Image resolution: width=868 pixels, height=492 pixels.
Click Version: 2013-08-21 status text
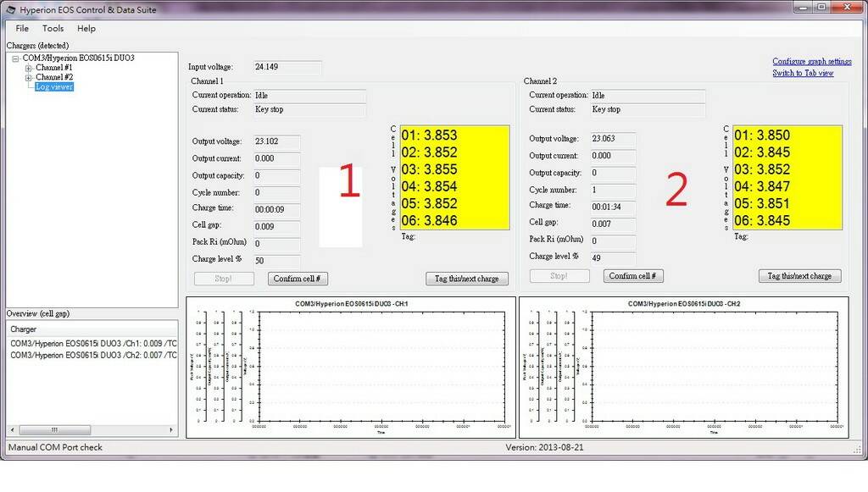click(x=544, y=447)
